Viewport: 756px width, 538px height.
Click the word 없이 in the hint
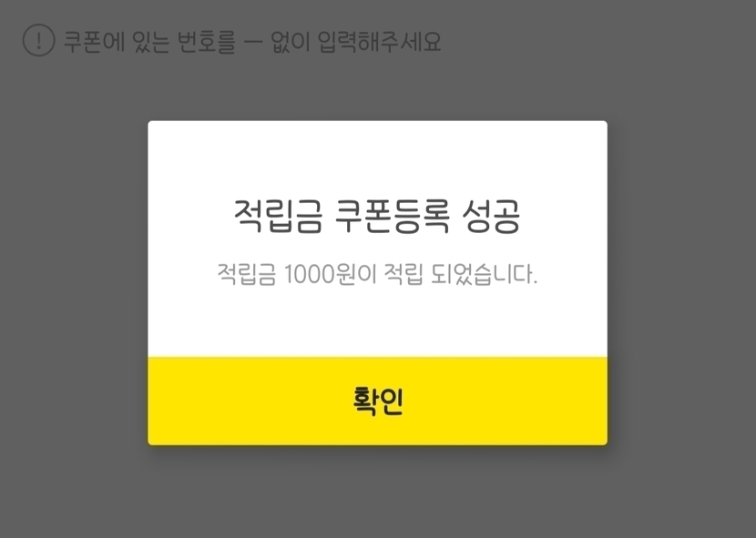[x=290, y=42]
